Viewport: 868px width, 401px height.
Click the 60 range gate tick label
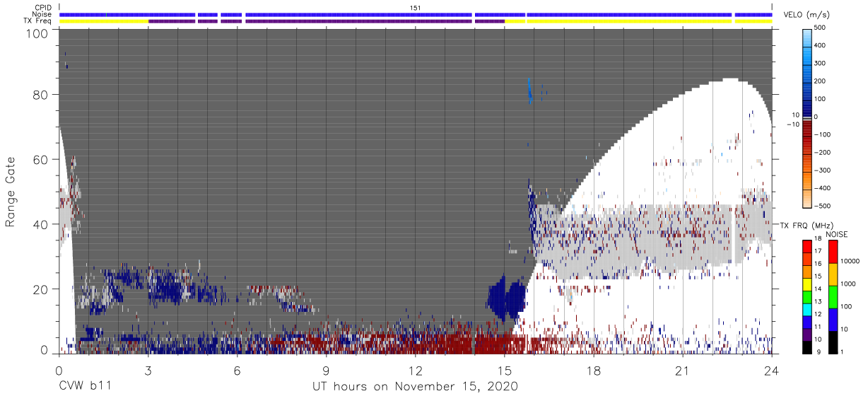(x=41, y=159)
